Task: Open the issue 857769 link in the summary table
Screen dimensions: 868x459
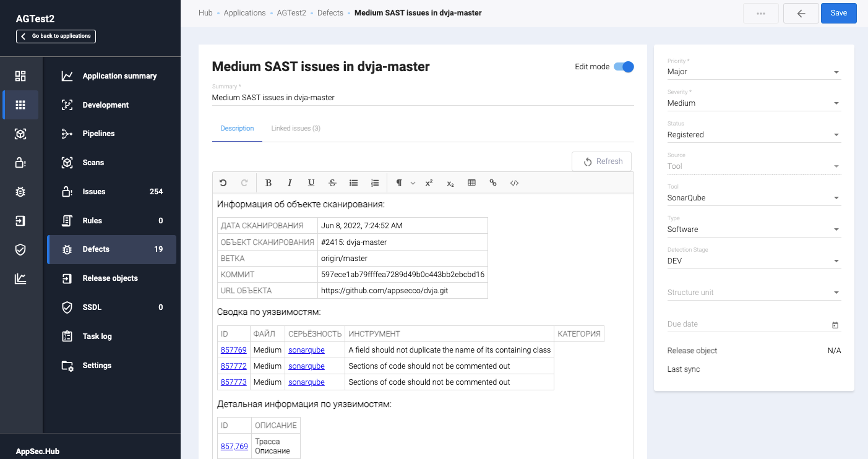Action: coord(233,350)
